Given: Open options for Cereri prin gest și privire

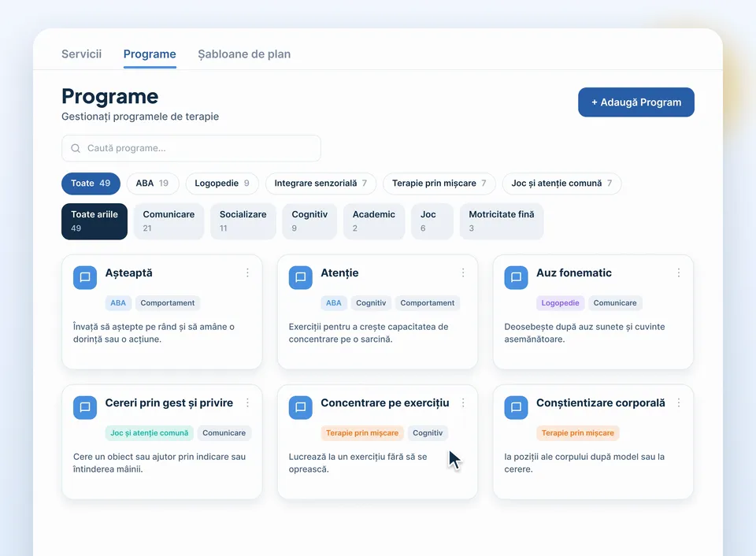Looking at the screenshot, I should 247,402.
